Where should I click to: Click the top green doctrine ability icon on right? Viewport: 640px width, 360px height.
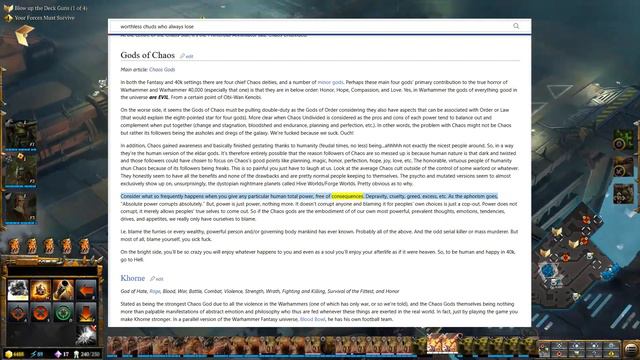click(x=623, y=139)
